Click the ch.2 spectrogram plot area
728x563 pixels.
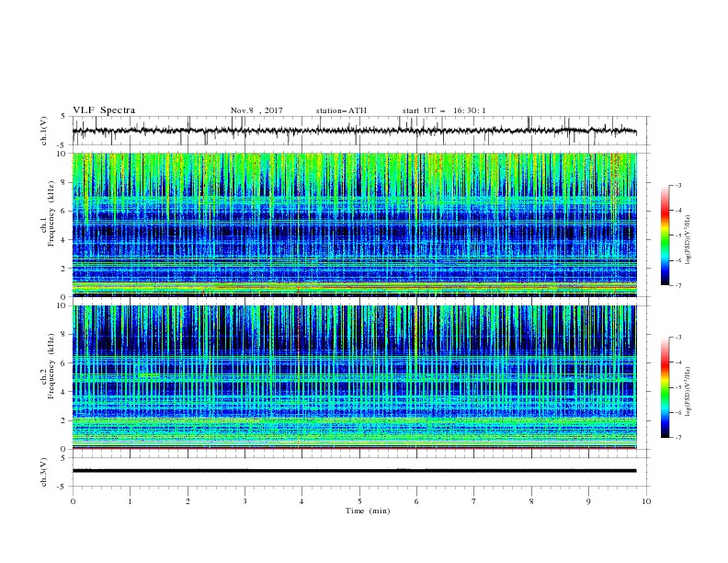click(x=354, y=377)
